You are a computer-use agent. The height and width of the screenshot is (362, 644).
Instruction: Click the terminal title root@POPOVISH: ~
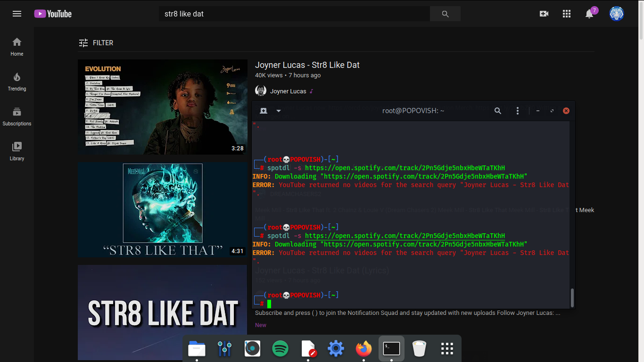pos(413,111)
